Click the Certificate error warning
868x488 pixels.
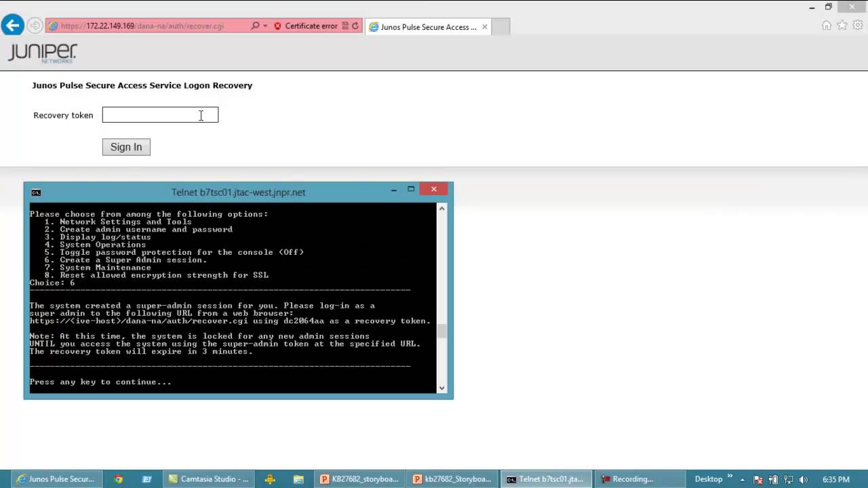(305, 26)
